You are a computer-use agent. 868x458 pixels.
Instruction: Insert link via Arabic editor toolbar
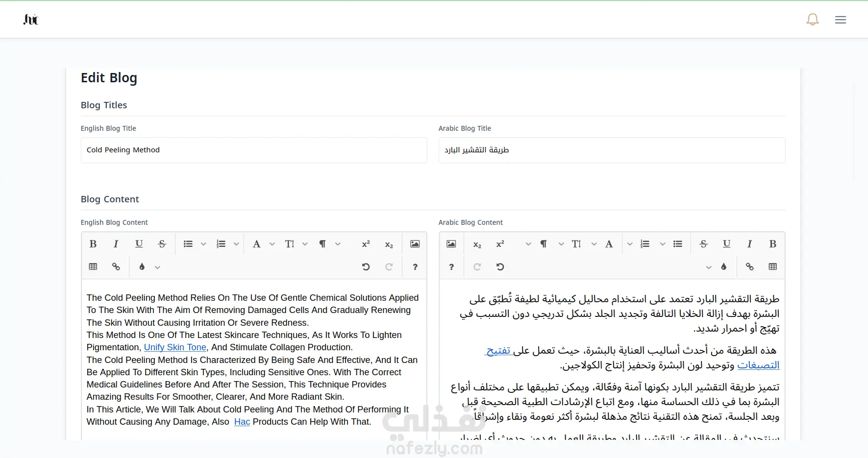click(750, 267)
